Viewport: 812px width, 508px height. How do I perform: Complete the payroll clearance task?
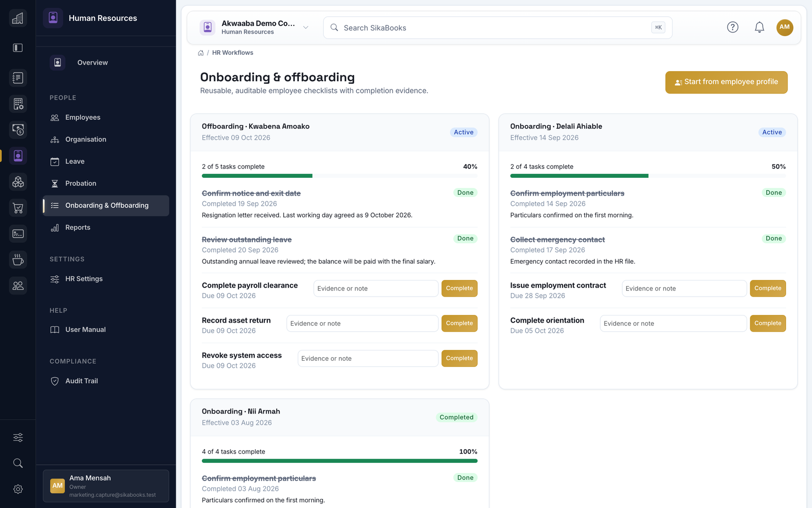(x=459, y=289)
